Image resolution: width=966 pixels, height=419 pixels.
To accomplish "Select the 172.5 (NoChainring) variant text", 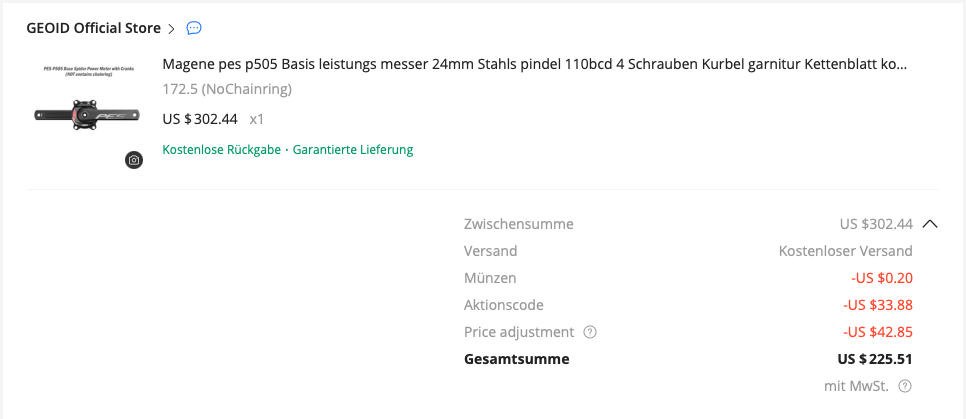I will tap(227, 90).
